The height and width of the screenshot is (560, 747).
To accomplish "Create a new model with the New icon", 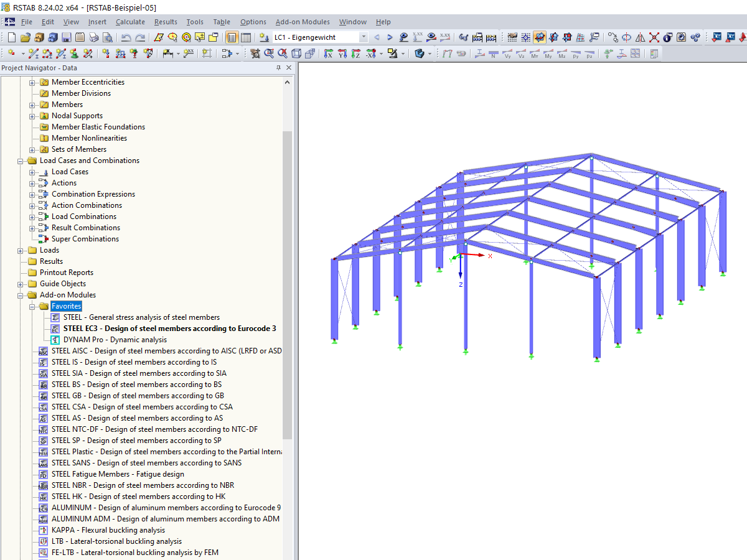I will point(11,37).
